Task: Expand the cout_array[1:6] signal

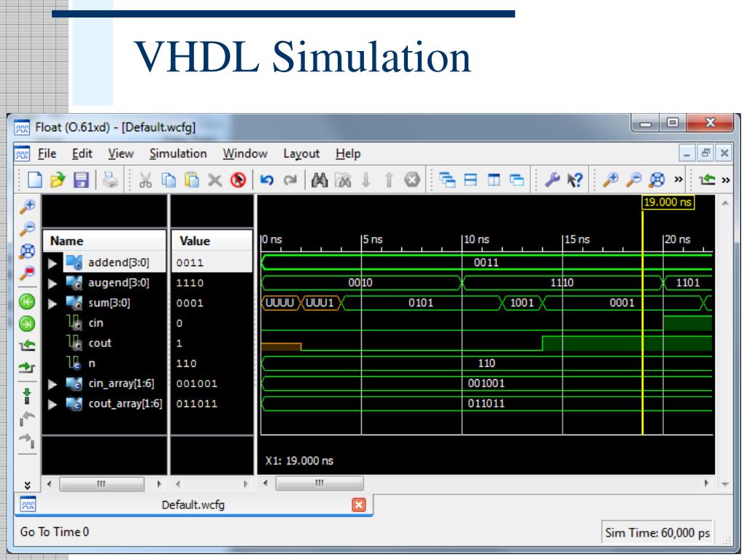Action: (x=53, y=402)
